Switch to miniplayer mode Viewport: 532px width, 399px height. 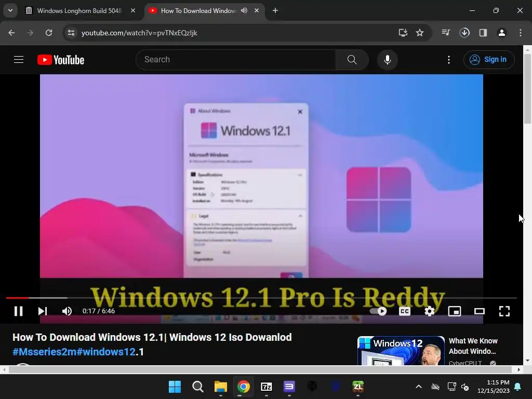455,311
